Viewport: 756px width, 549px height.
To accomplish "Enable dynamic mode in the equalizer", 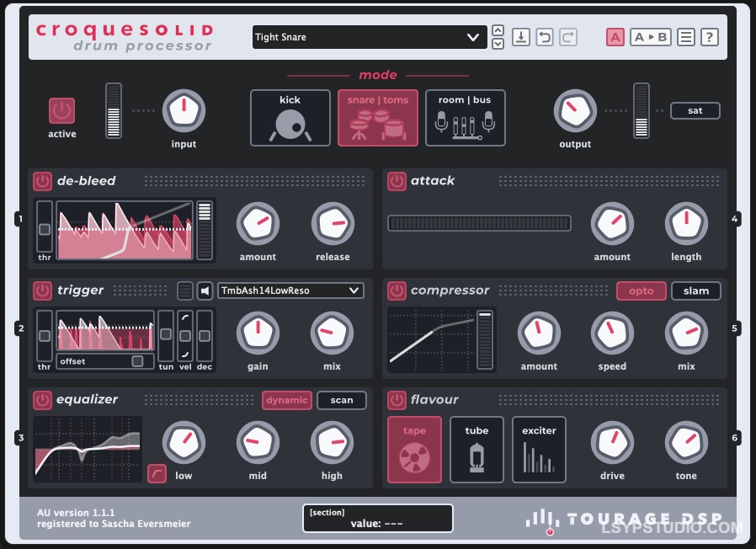I will [x=286, y=400].
